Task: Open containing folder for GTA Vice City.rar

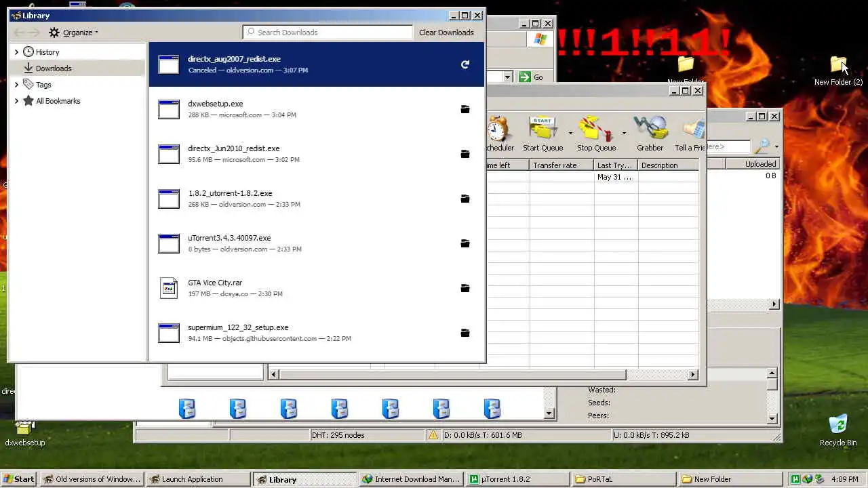Action: pos(465,288)
